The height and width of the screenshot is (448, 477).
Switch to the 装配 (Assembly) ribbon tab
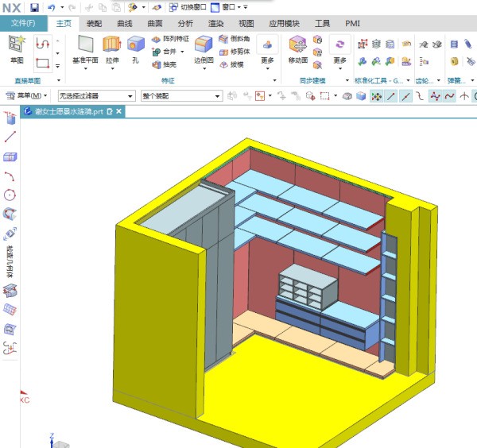point(94,24)
